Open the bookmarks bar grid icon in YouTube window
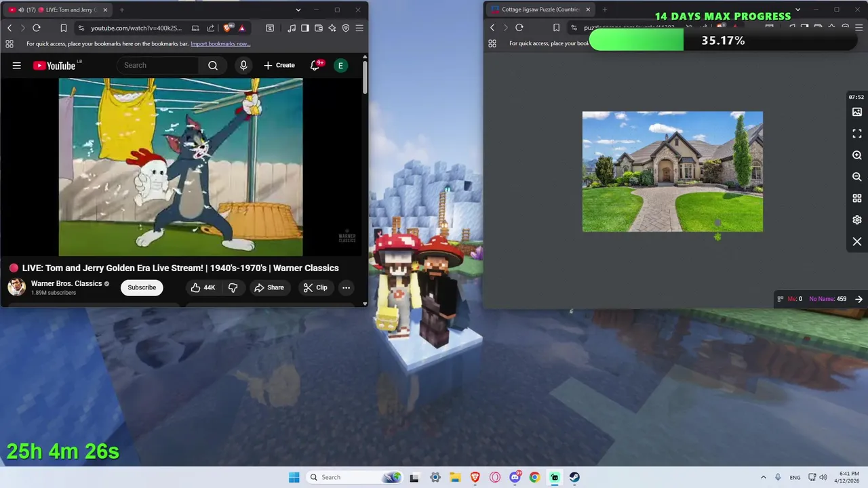The width and height of the screenshot is (868, 488). click(9, 44)
